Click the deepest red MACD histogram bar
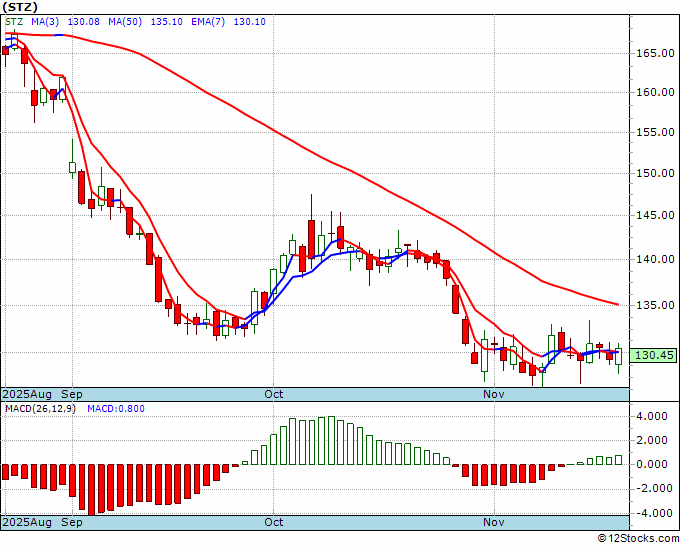The width and height of the screenshot is (680, 546). 92,489
